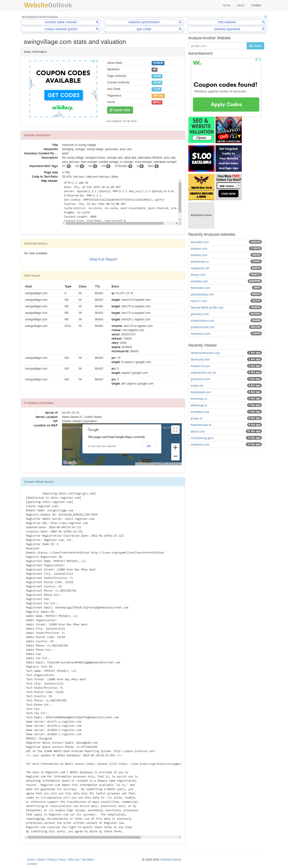Arrow down on Http Header scrollbar

(x=180, y=219)
